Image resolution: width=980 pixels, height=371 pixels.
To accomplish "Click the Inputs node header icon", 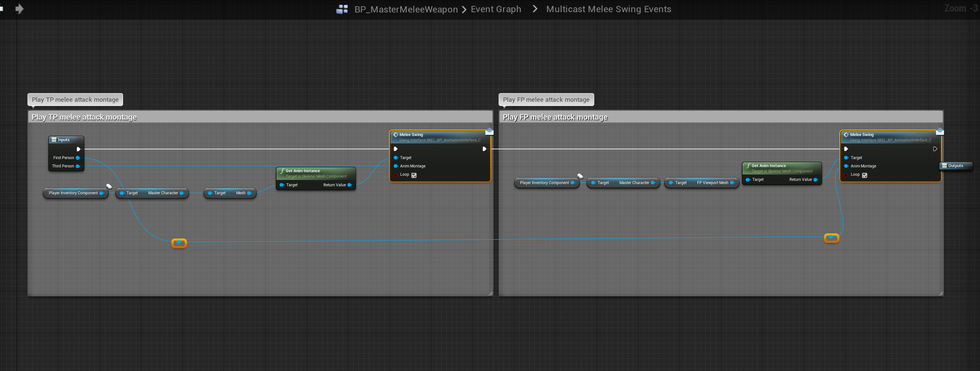I will tap(54, 140).
